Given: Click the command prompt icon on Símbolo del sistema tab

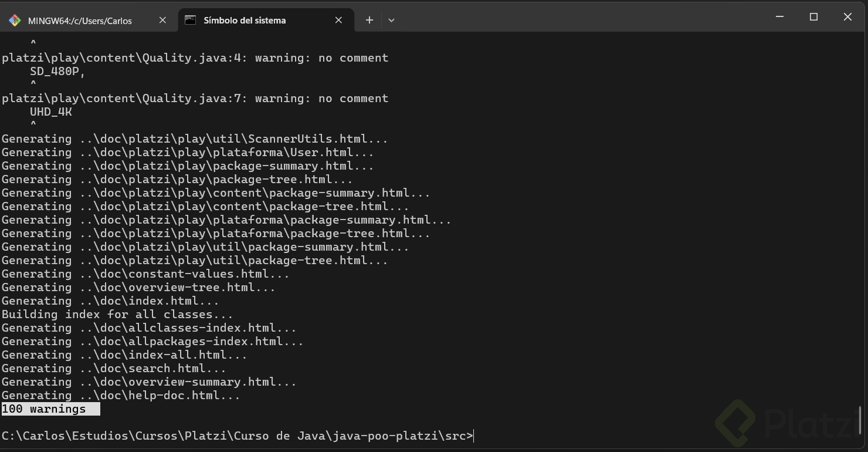Looking at the screenshot, I should [x=190, y=20].
